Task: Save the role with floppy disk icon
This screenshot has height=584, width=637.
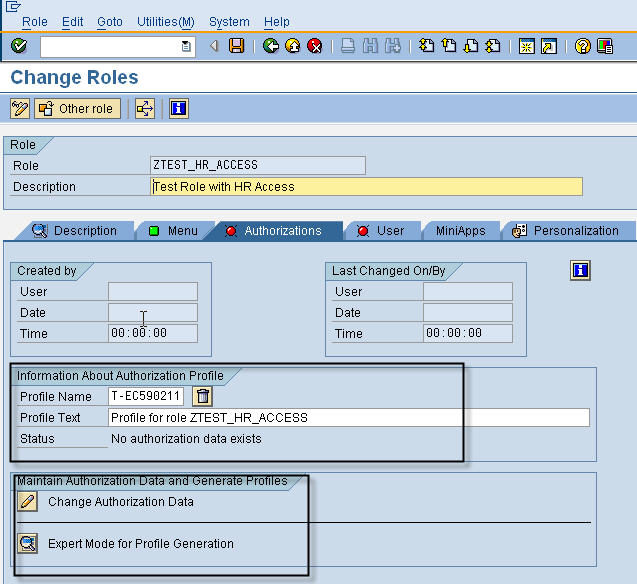Action: click(236, 46)
